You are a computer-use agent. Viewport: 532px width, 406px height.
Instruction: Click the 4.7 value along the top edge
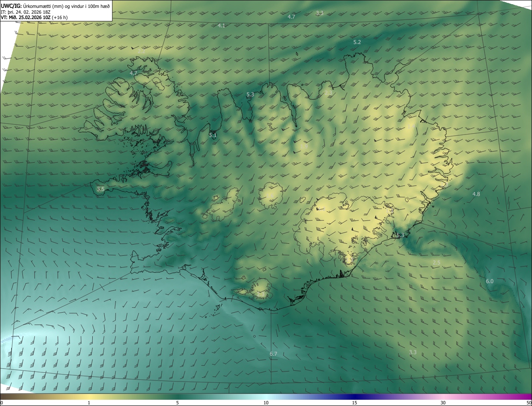point(291,17)
